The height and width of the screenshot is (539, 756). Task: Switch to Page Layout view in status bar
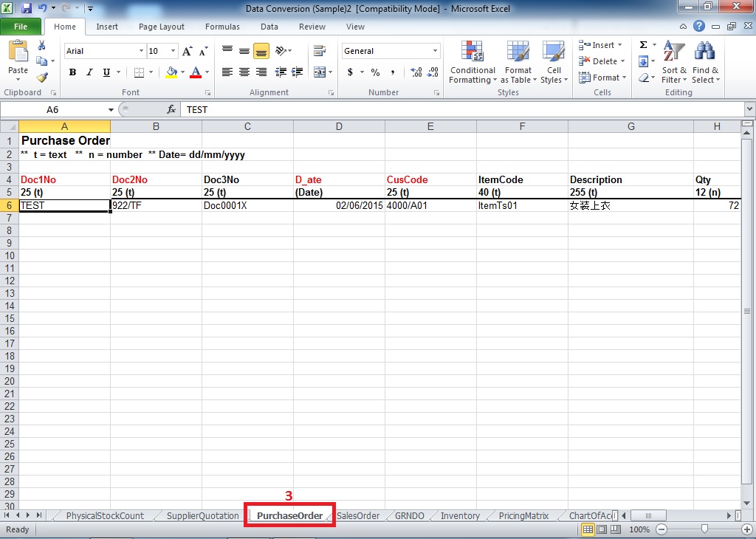pos(602,529)
